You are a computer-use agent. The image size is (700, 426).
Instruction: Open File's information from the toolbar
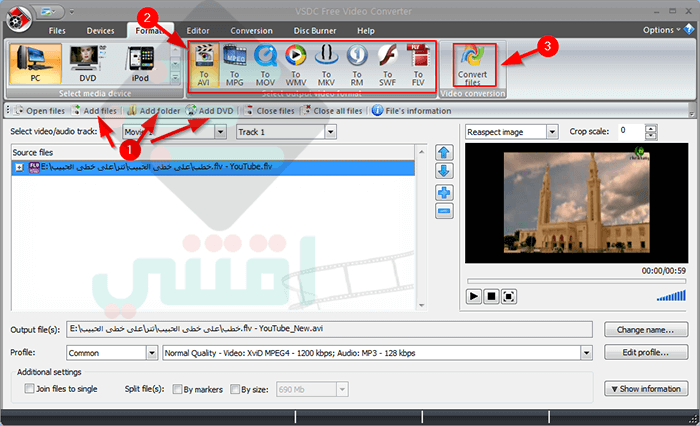coord(412,111)
